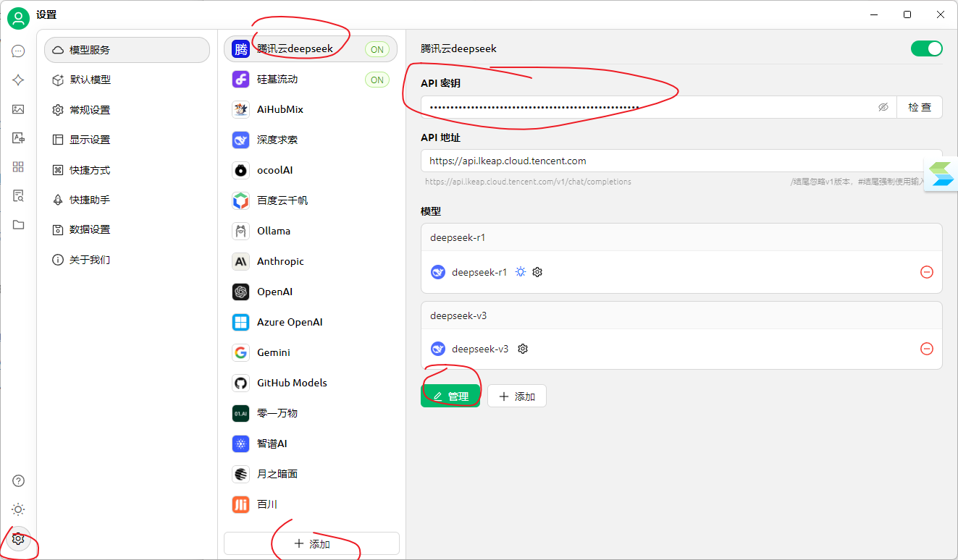Disable the 腾讯云deepseek provider switch

click(x=927, y=48)
